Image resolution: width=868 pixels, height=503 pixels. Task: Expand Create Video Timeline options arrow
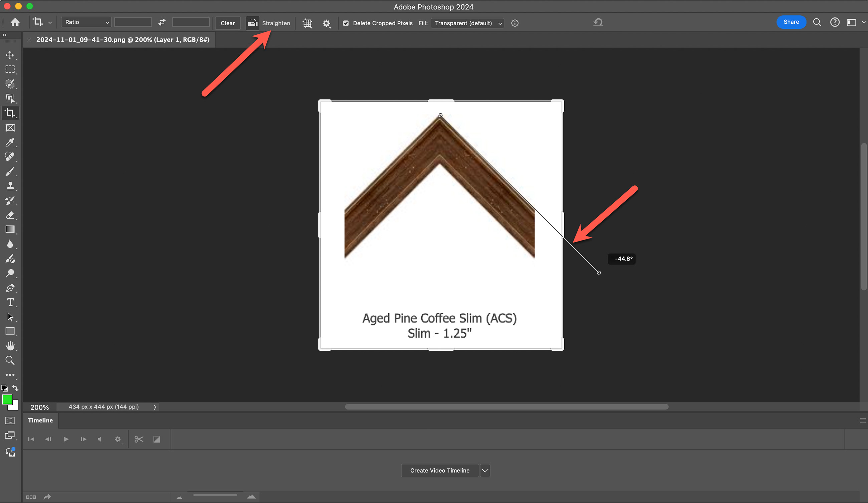tap(485, 471)
